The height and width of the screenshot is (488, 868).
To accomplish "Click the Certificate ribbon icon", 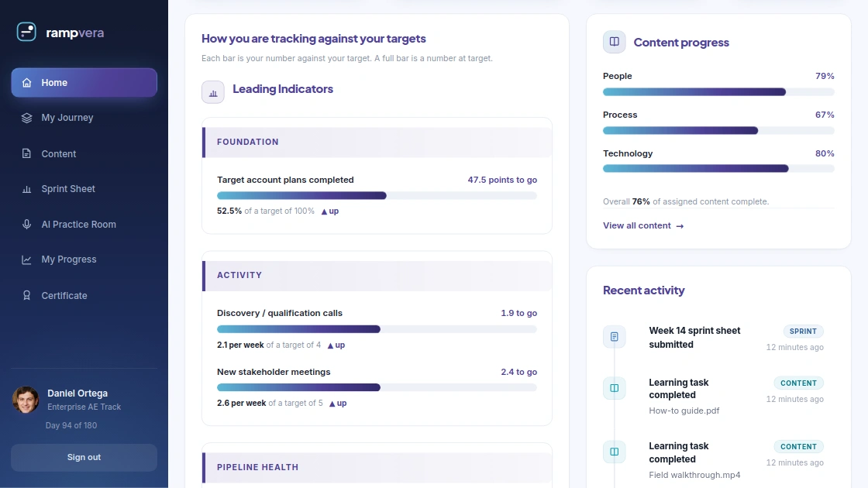I will click(26, 295).
